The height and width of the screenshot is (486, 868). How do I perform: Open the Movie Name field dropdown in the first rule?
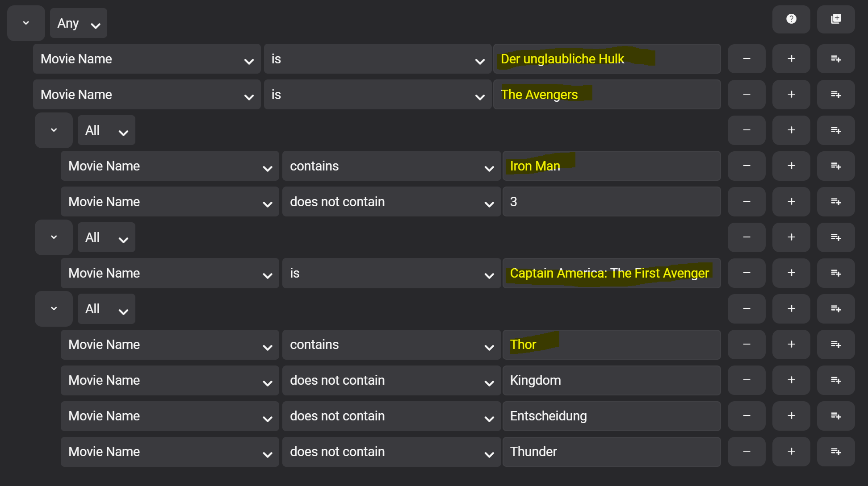pyautogui.click(x=147, y=59)
